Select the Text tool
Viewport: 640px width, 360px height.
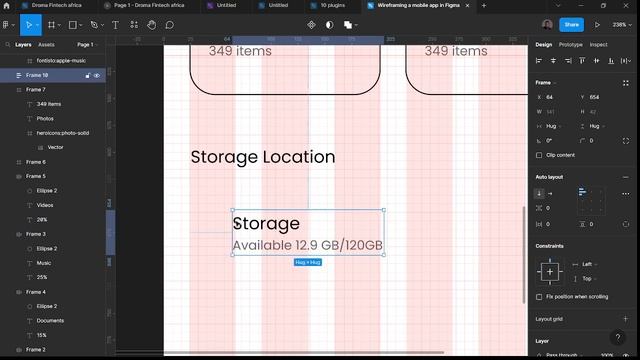click(x=116, y=25)
